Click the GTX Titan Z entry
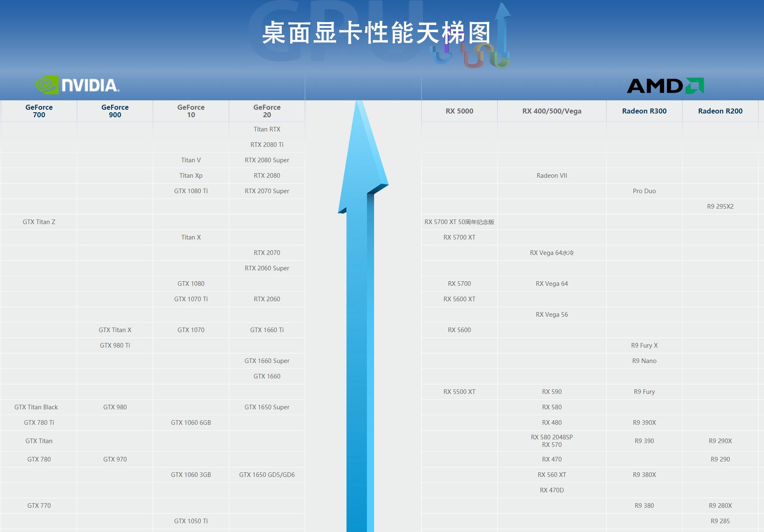Viewport: 764px width, 532px height. [38, 222]
